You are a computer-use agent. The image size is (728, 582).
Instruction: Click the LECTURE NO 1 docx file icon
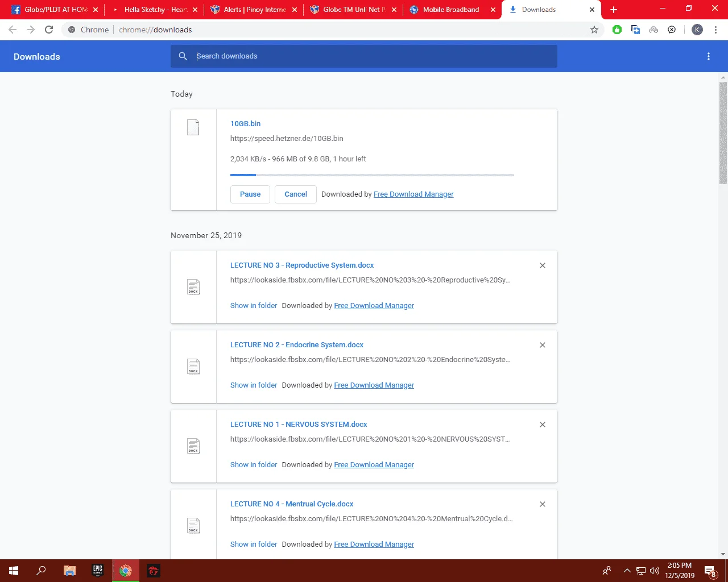pyautogui.click(x=193, y=446)
